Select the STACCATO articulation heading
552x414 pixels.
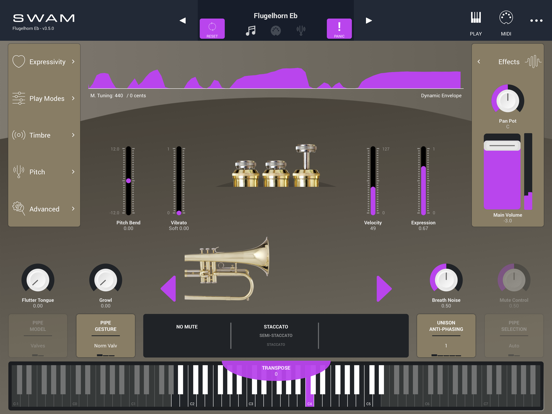pyautogui.click(x=276, y=327)
